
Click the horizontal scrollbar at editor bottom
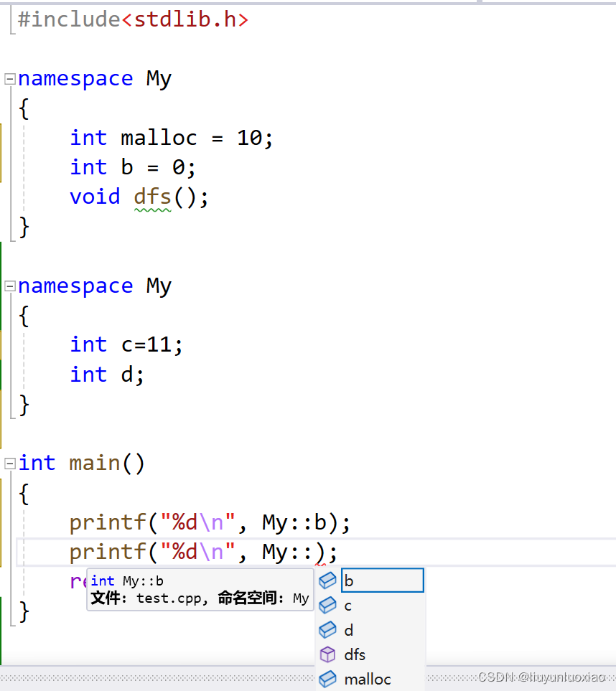coord(158,677)
